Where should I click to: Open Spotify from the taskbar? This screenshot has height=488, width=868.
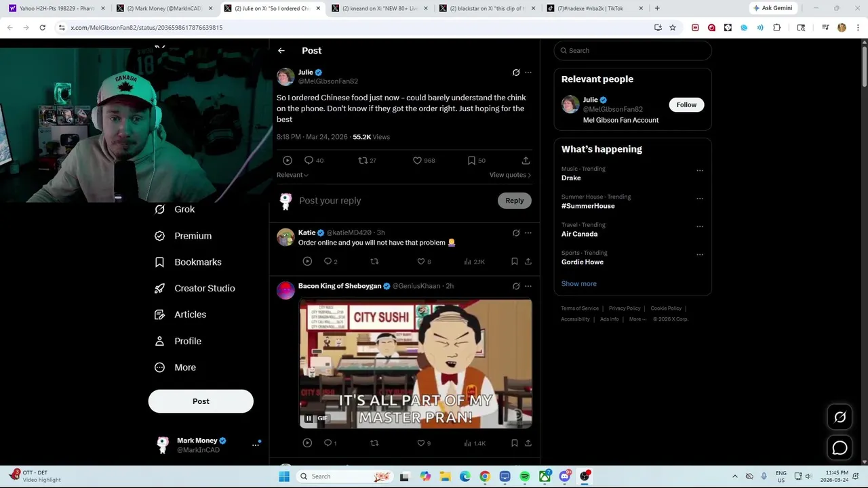click(525, 476)
